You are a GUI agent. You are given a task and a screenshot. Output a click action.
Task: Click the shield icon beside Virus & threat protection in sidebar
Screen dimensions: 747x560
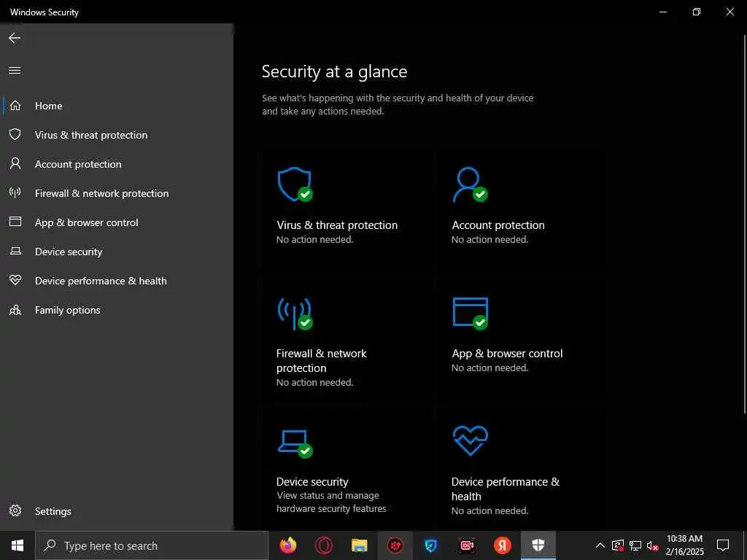pos(15,134)
